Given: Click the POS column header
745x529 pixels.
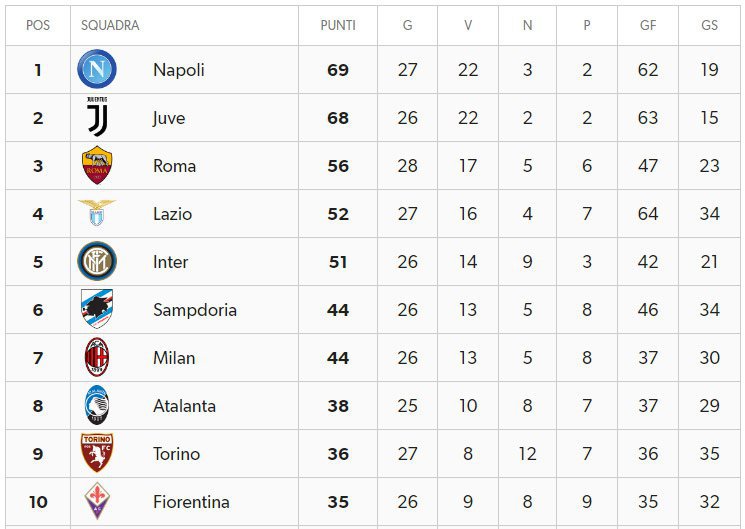Looking at the screenshot, I should pyautogui.click(x=38, y=25).
